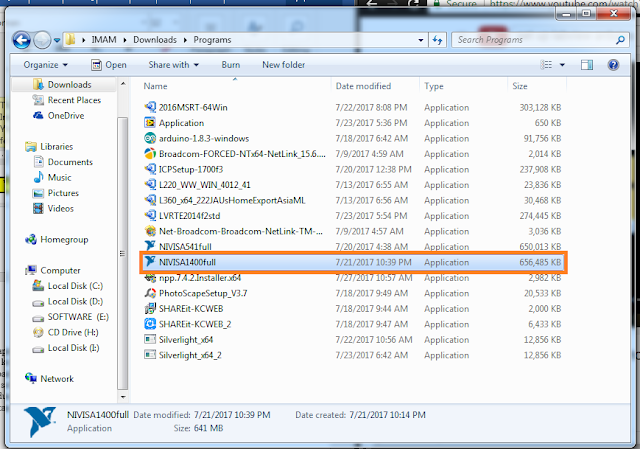Click the refresh button next to address bar
Screen dimensions: 640x449
[x=438, y=40]
